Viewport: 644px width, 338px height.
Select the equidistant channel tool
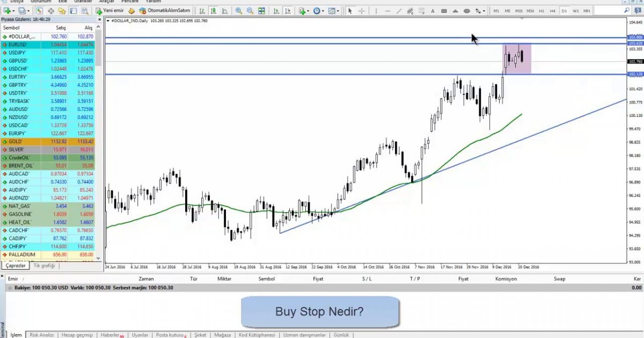[x=410, y=11]
